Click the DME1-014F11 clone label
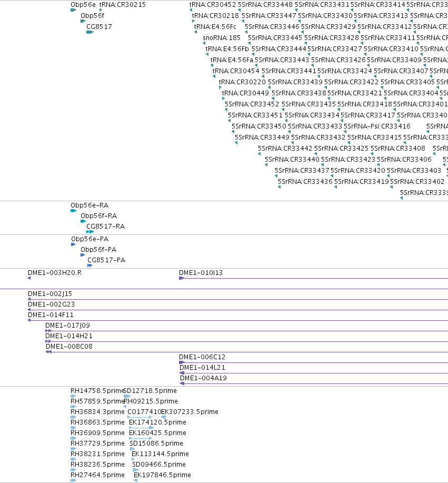The image size is (448, 483). pos(51,315)
